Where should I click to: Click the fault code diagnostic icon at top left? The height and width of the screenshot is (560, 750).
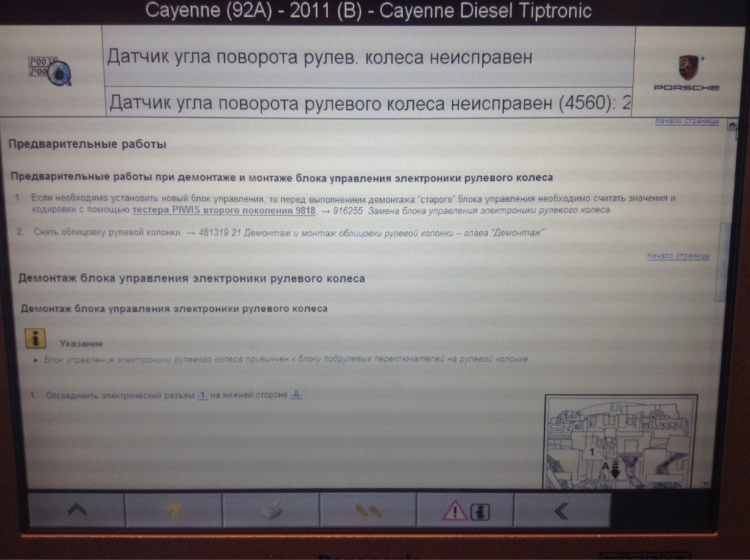tap(50, 70)
